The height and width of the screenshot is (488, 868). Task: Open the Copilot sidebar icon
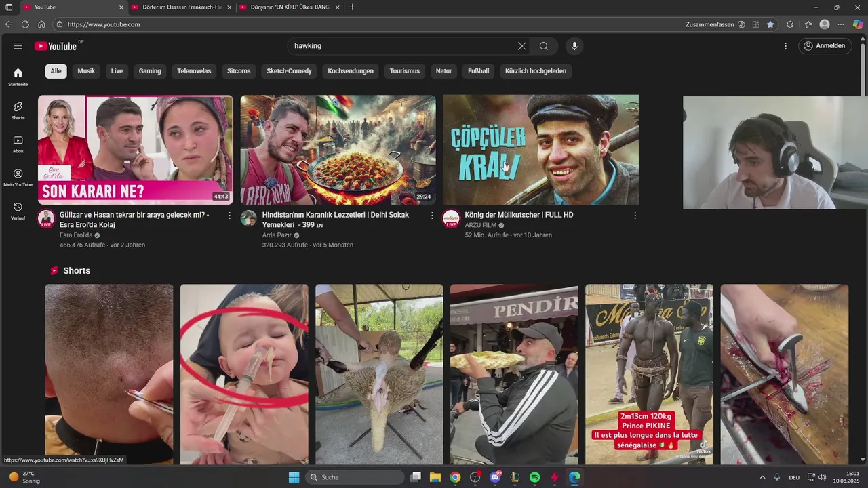tap(858, 24)
